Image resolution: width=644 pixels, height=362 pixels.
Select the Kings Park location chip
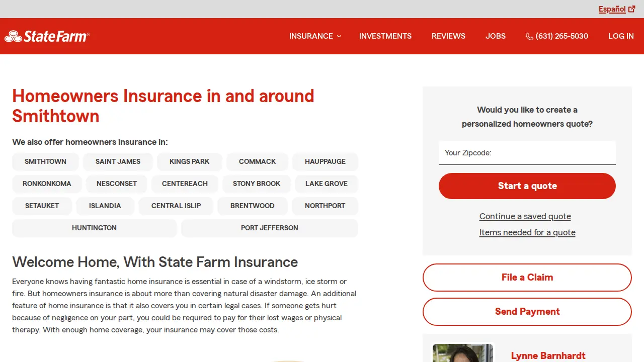pos(189,161)
